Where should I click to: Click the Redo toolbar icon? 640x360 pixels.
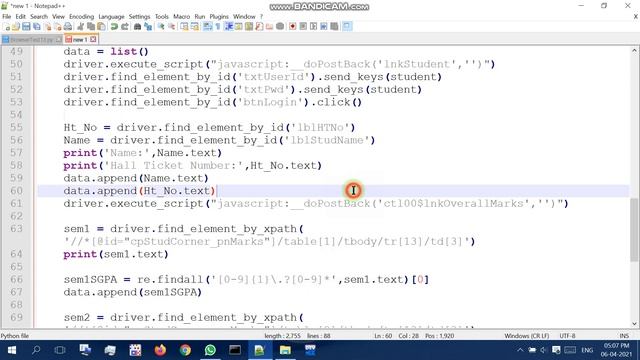pos(124,27)
